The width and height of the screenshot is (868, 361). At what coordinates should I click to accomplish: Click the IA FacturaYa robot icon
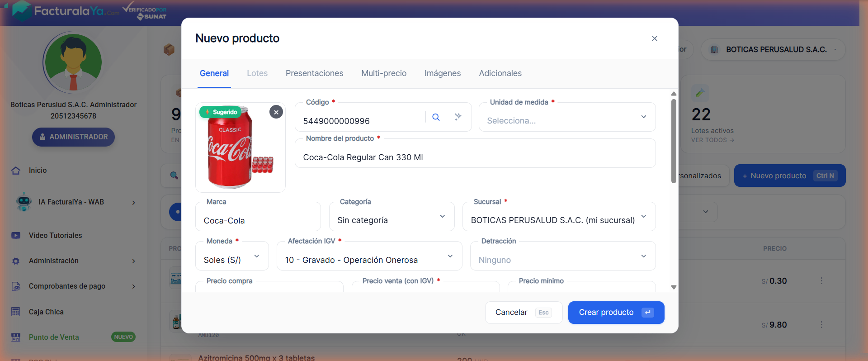click(x=24, y=202)
